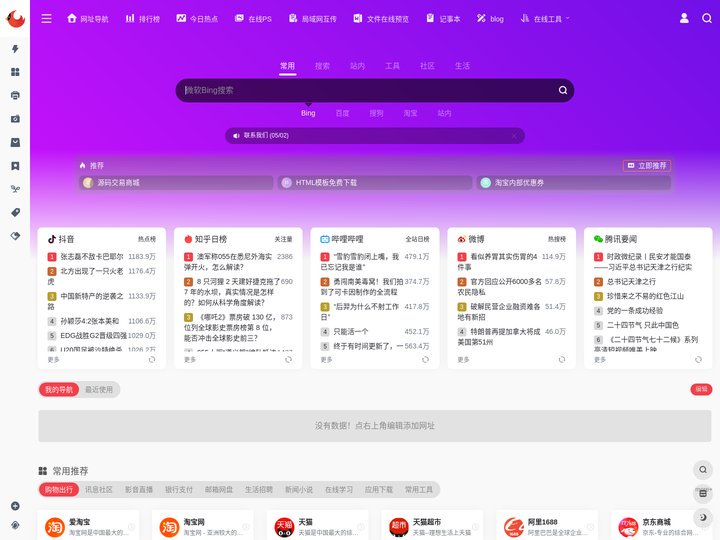Select the 在线学习 category tab
The image size is (720, 540).
point(339,489)
